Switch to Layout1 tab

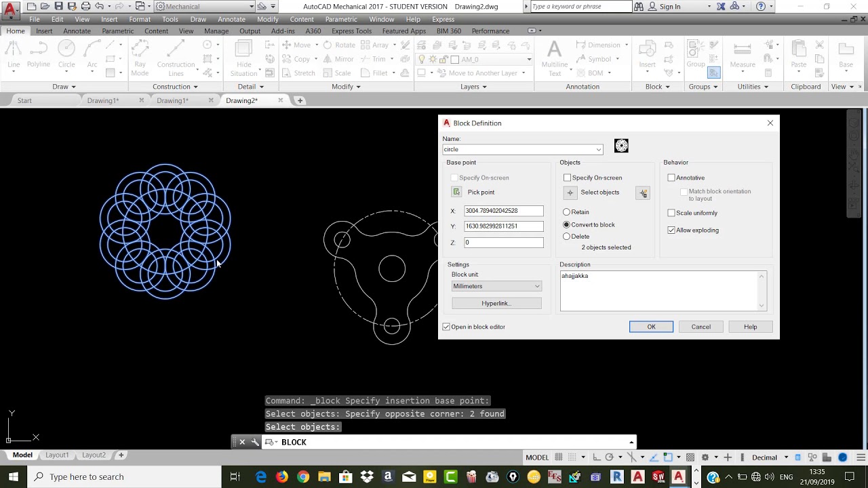(57, 455)
